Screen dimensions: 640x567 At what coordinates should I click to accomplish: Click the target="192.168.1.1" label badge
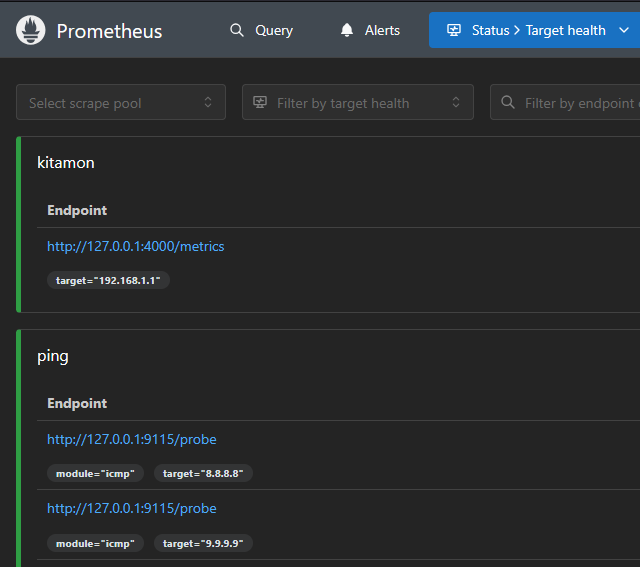pos(109,281)
